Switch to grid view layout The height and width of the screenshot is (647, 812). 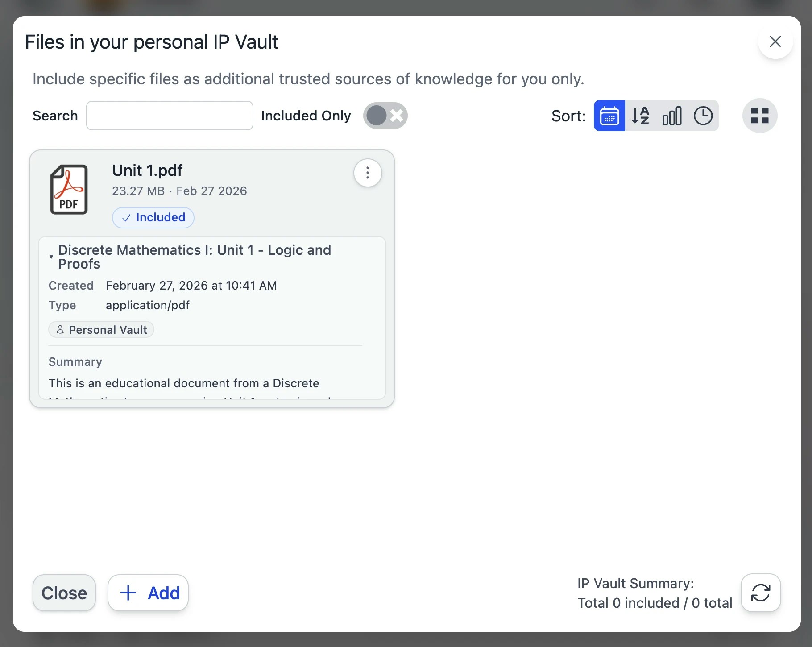pos(759,116)
